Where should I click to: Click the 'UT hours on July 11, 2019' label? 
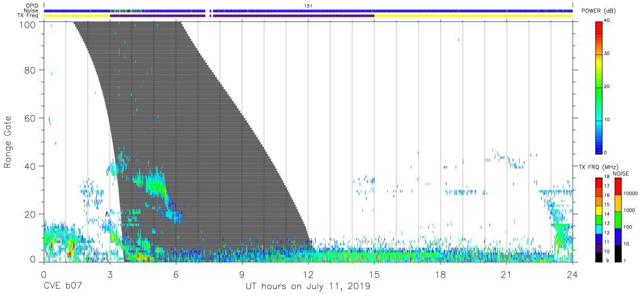pos(308,287)
